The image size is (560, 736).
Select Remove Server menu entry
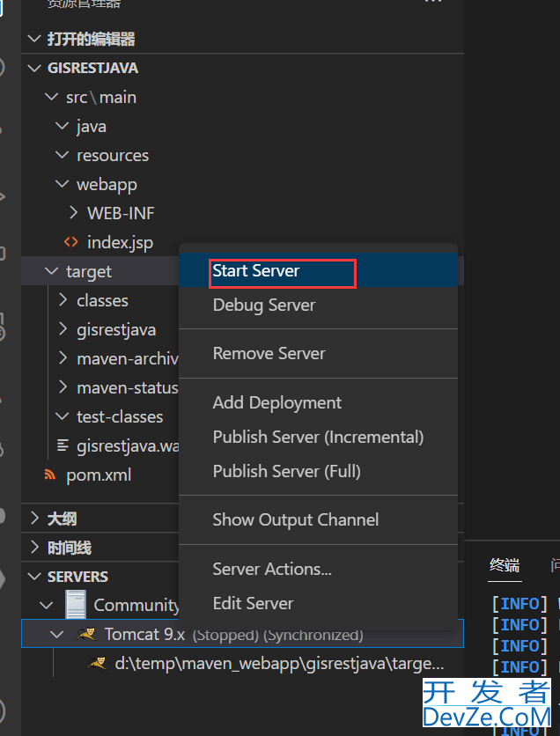tap(318, 353)
